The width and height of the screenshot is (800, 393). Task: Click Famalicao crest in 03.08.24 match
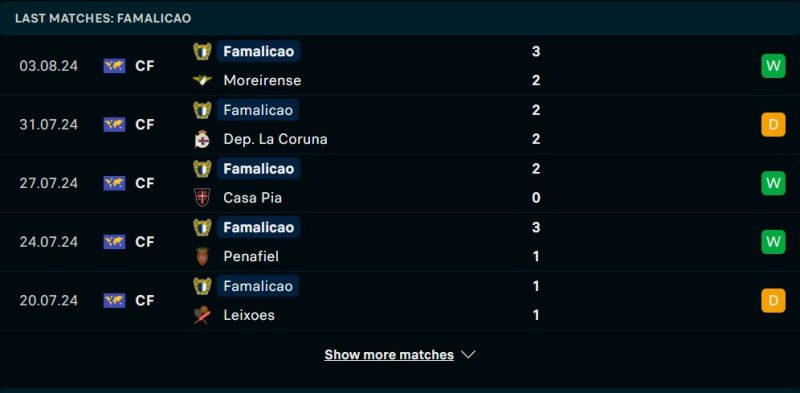202,51
